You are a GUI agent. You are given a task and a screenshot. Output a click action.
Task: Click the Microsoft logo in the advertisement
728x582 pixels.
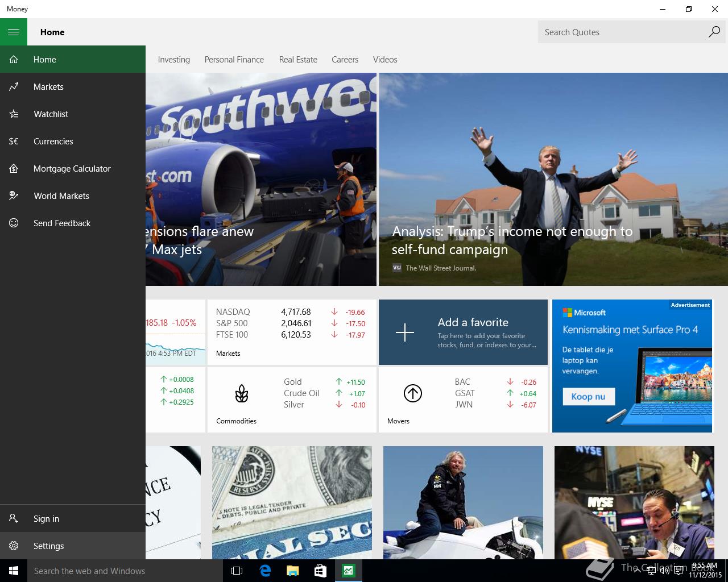[584, 312]
